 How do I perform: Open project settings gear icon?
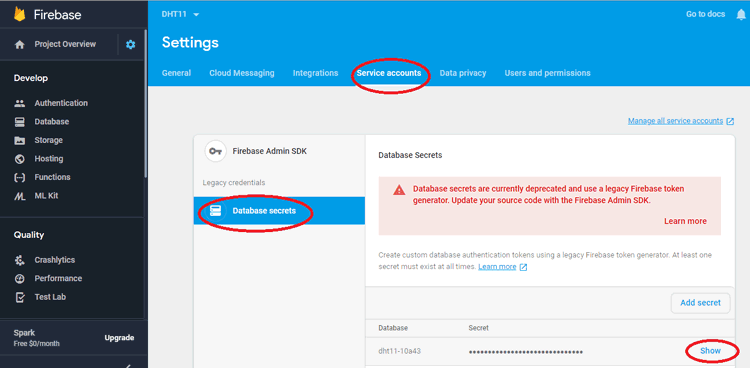(x=131, y=45)
